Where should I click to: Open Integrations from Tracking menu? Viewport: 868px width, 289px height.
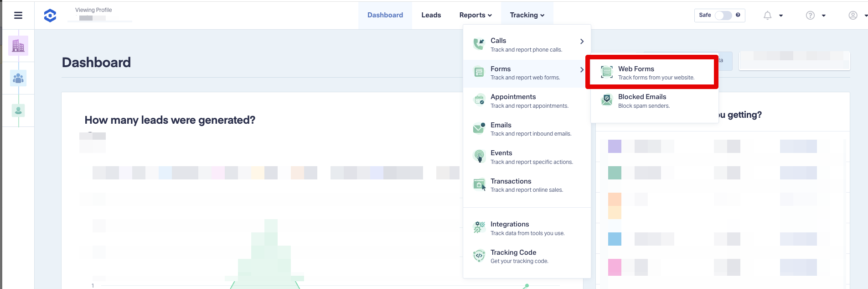point(510,228)
